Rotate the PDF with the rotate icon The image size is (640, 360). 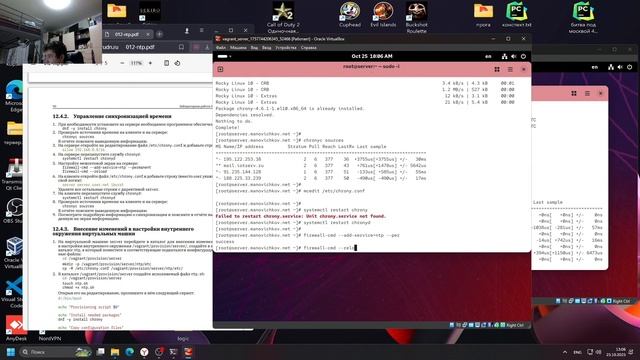coord(178,63)
